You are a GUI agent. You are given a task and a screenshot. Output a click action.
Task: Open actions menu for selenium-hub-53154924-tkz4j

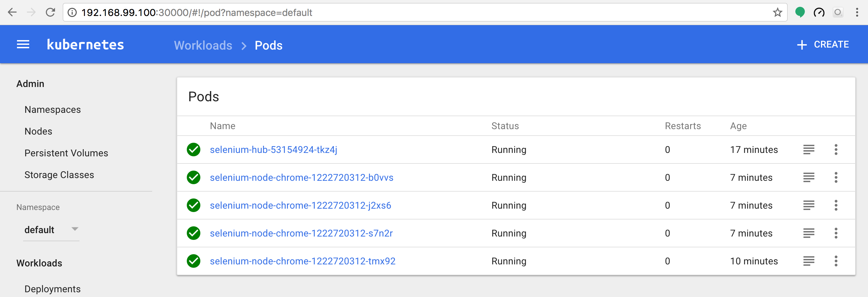tap(836, 150)
